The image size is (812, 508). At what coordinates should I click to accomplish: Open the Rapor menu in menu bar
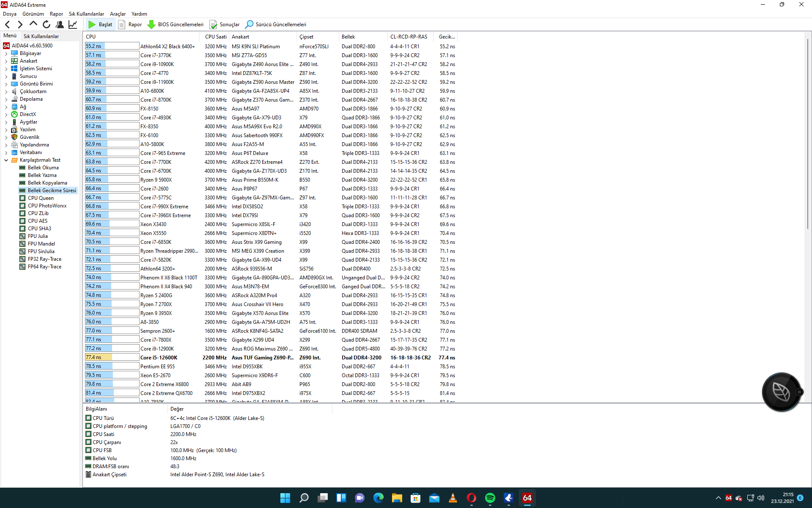[x=56, y=14]
